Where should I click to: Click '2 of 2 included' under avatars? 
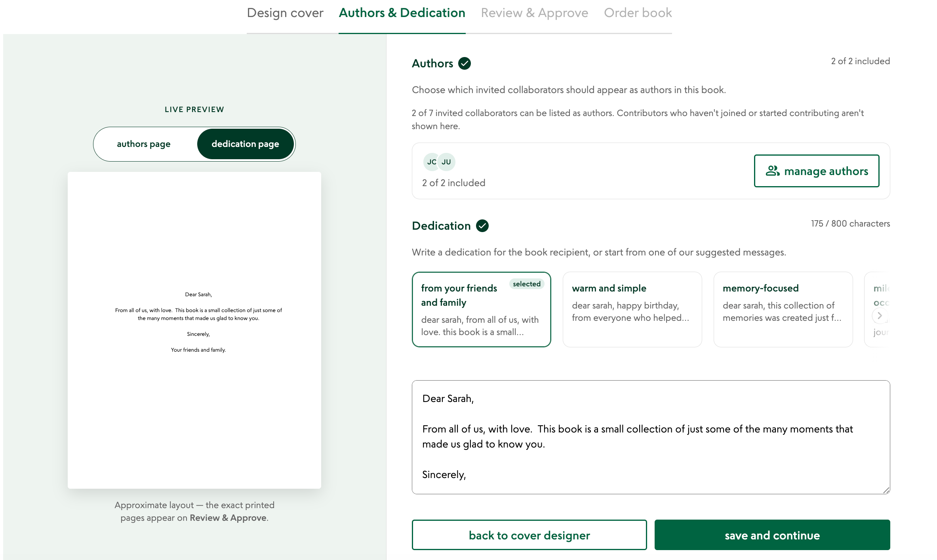coord(453,183)
